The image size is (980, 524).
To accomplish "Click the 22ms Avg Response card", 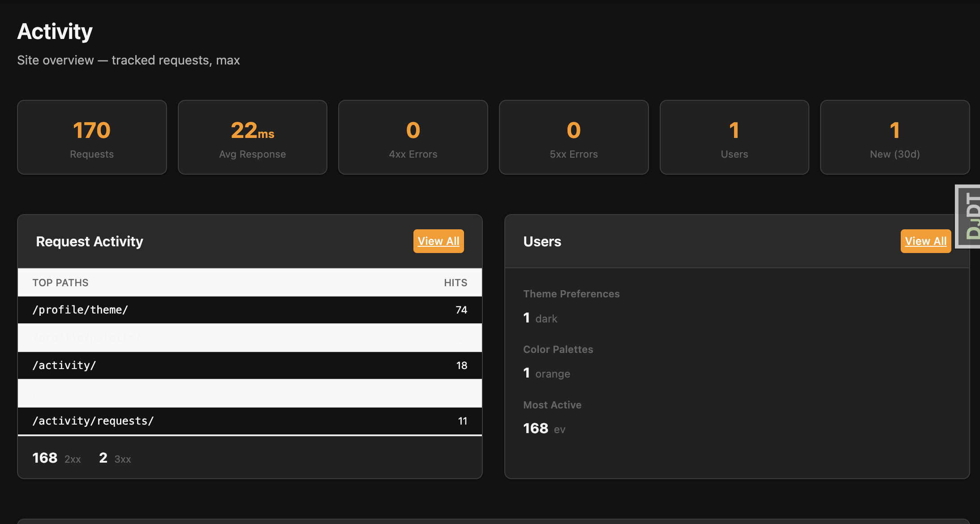I will pyautogui.click(x=252, y=137).
